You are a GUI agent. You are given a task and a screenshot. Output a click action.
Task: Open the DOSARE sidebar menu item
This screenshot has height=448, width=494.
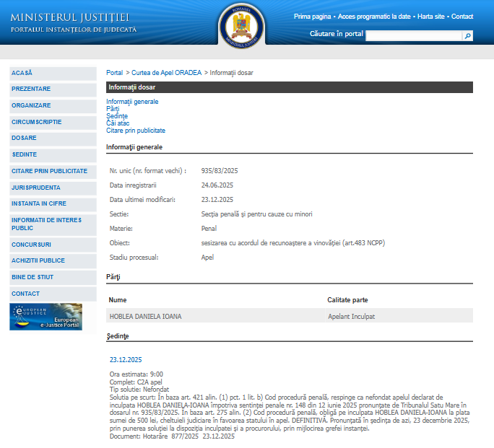[24, 138]
